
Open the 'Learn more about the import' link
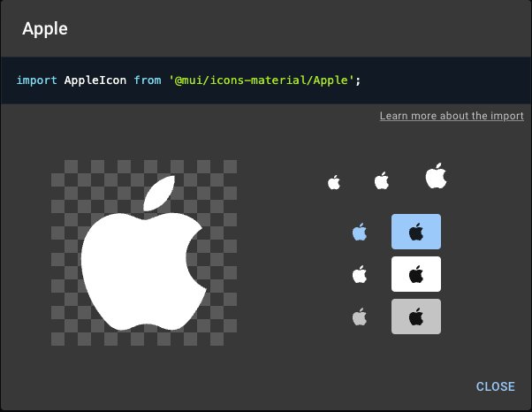[452, 116]
